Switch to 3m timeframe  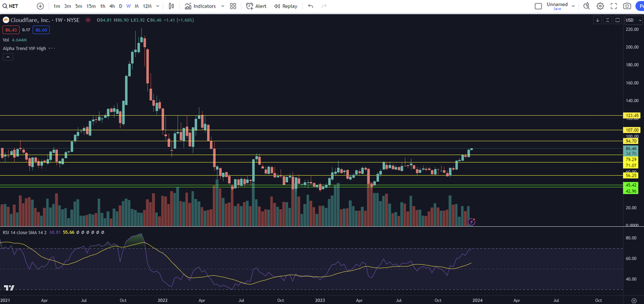[68, 6]
